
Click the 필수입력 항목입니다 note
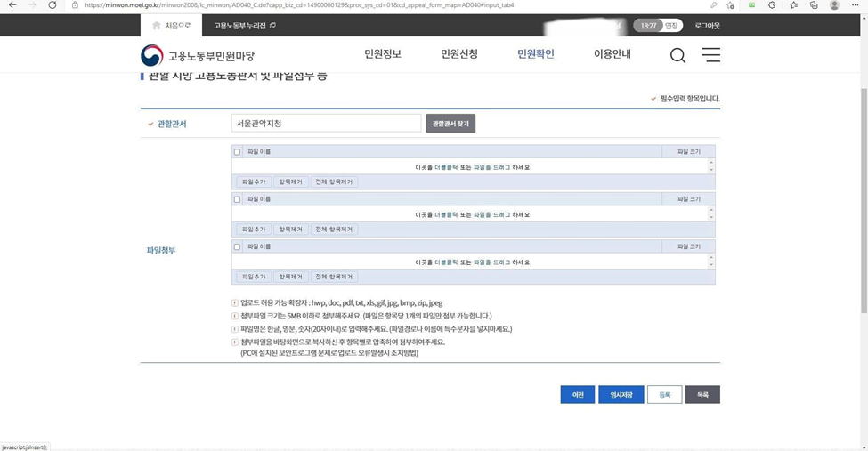coord(690,99)
